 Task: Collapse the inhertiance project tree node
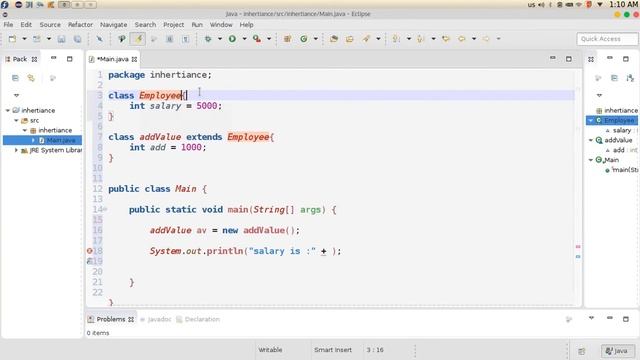(7, 110)
